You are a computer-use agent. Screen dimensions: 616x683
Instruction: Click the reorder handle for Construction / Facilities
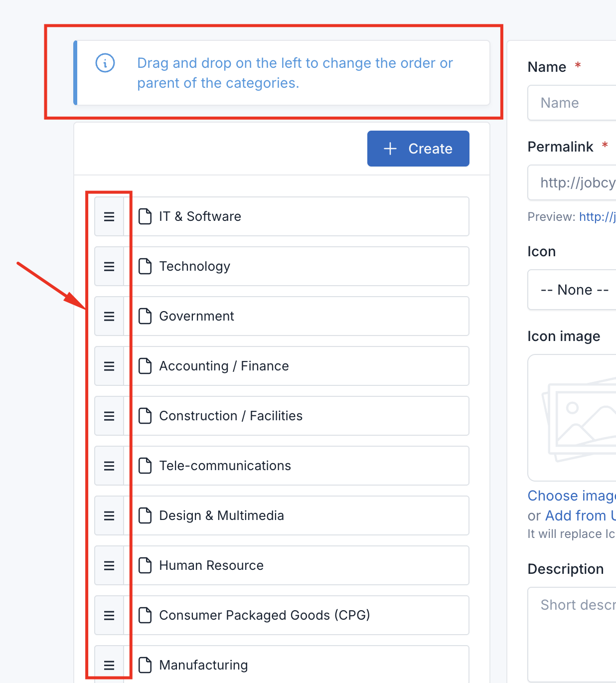[x=109, y=416]
